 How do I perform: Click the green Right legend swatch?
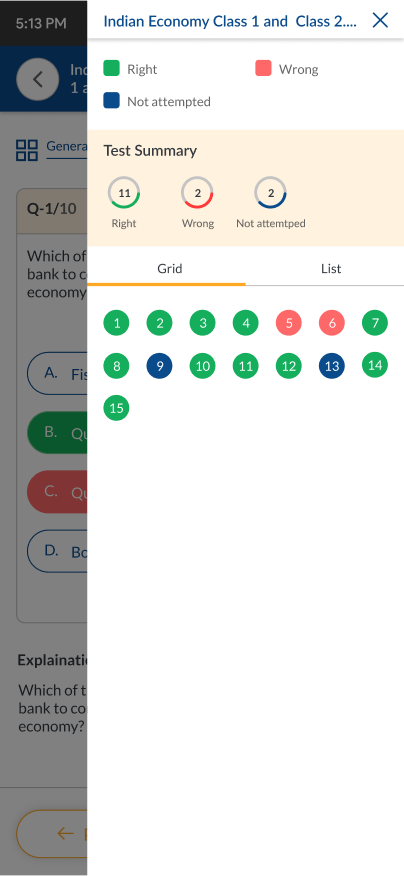click(112, 68)
